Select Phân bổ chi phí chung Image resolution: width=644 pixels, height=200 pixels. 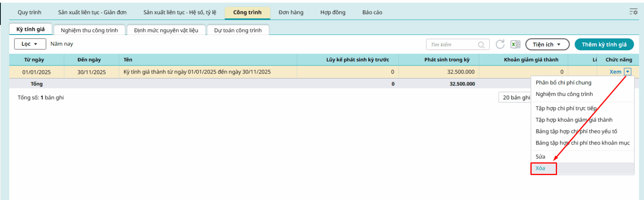pyautogui.click(x=563, y=83)
